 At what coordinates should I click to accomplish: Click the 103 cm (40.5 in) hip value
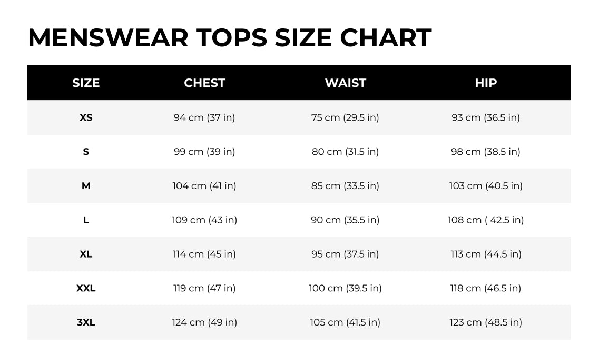486,186
